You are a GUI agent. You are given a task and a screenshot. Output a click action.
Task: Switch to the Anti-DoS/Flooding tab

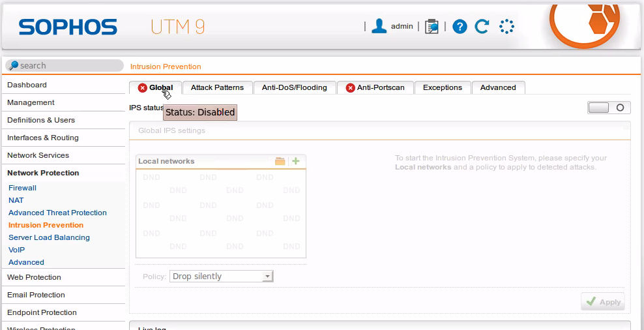tap(295, 87)
